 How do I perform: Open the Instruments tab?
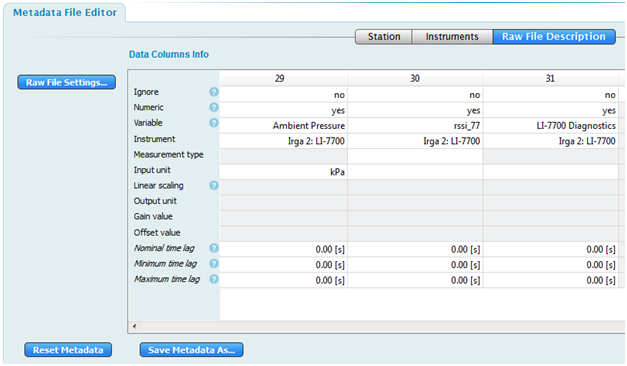(452, 37)
